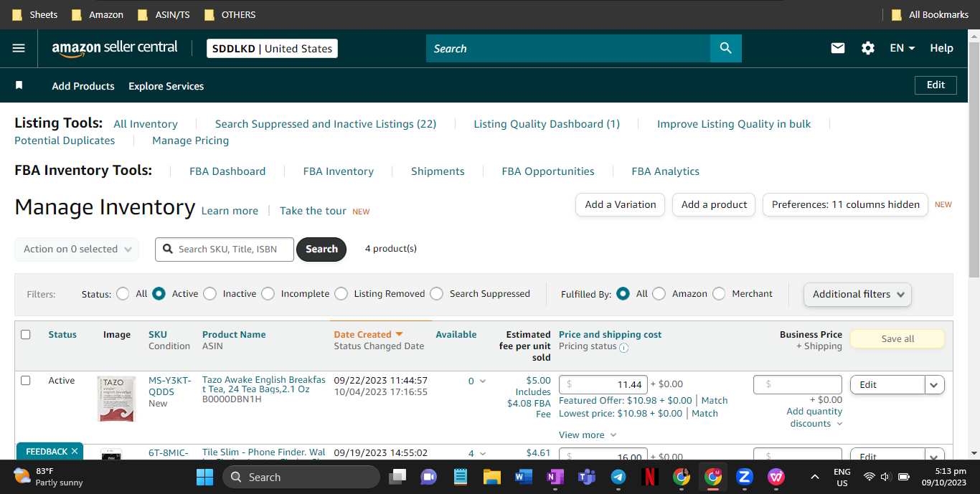The height and width of the screenshot is (494, 980).
Task: Expand Add quantity discounts option
Action: click(x=814, y=417)
